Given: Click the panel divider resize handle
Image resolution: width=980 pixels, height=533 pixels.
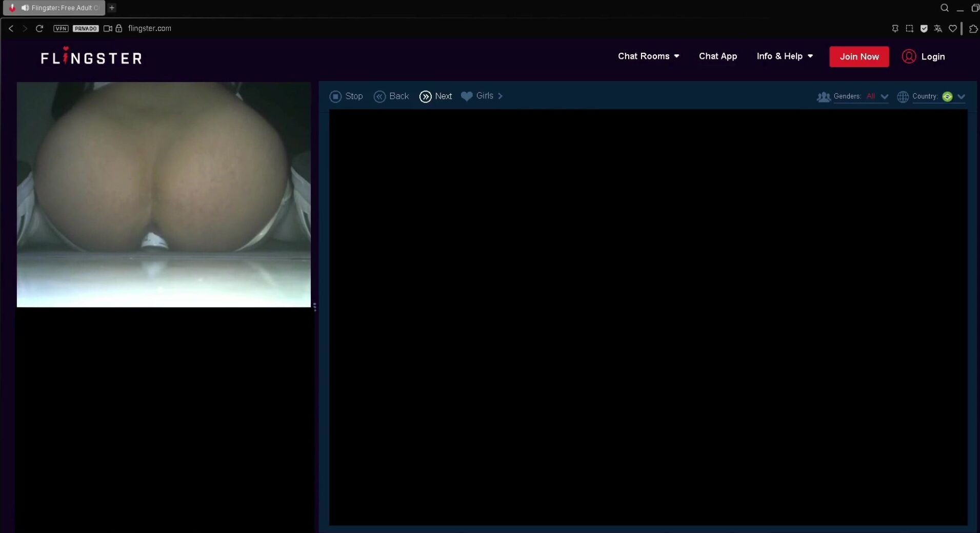Looking at the screenshot, I should coord(314,307).
